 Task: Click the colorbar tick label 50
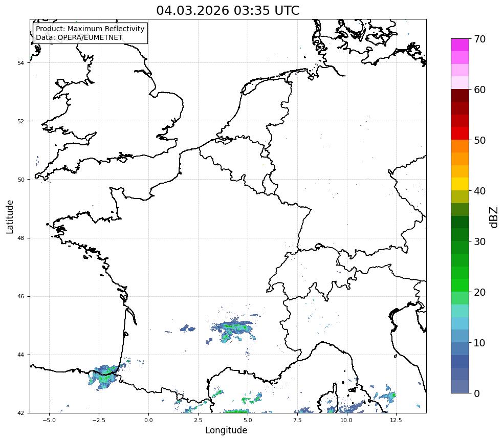click(479, 141)
